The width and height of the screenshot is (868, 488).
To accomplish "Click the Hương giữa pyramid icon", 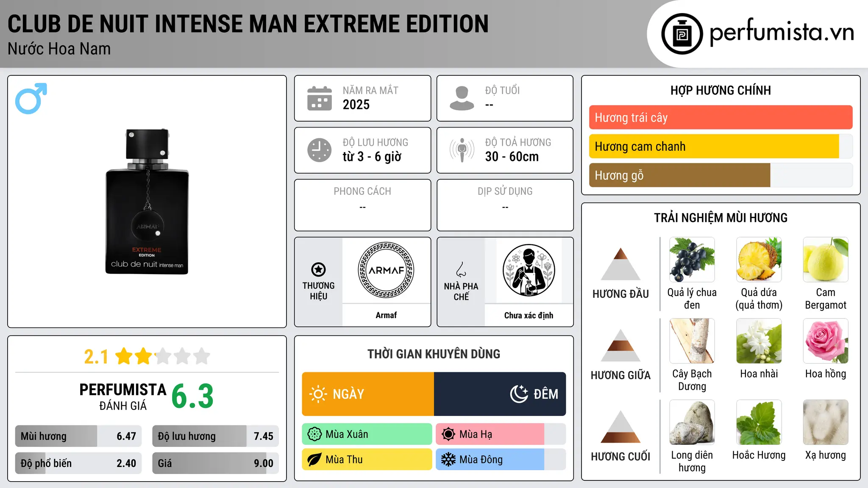I will (x=620, y=345).
